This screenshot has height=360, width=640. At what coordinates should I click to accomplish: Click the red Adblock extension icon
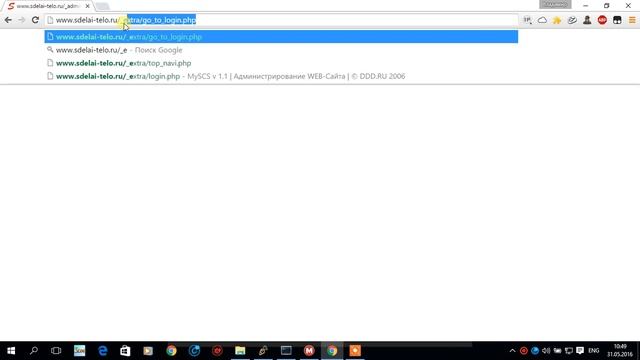[x=602, y=20]
